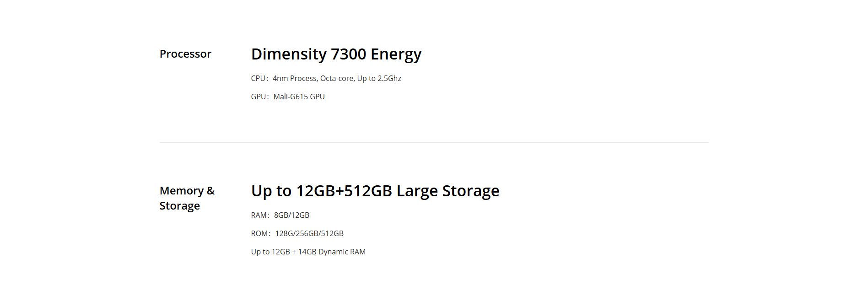Click the Memory & label line
The image size is (868, 291).
point(187,190)
